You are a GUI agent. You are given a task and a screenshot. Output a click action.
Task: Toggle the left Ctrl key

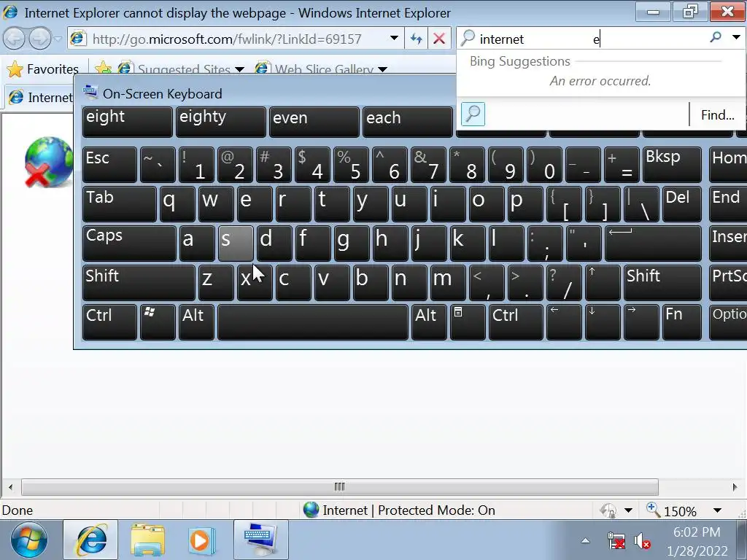pyautogui.click(x=109, y=322)
